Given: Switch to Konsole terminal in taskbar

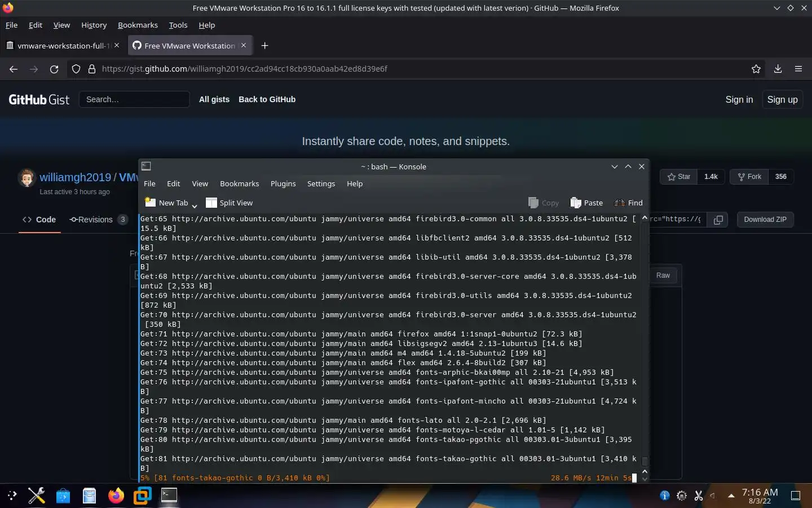Looking at the screenshot, I should coord(169,496).
